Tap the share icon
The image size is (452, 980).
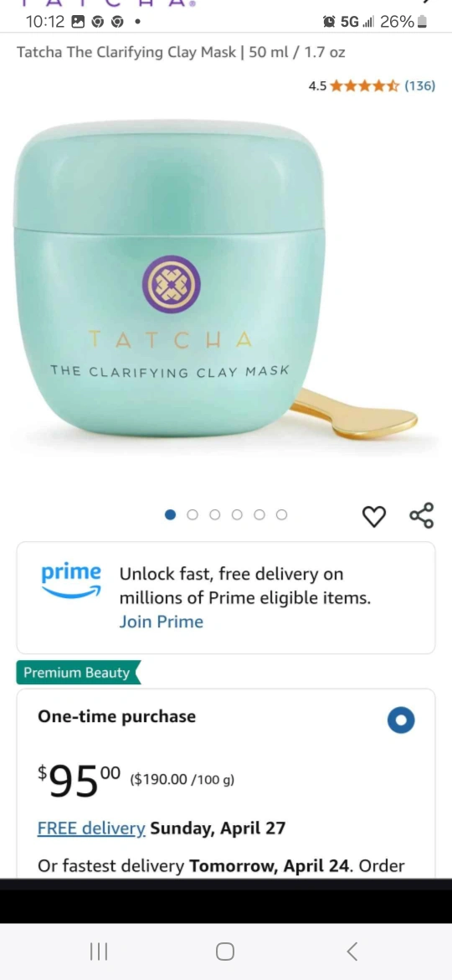coord(421,515)
